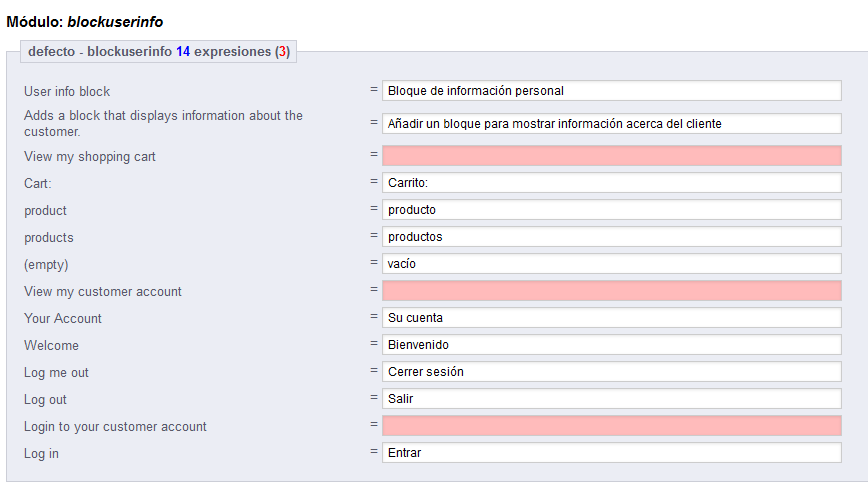Click the red missing-expressions count '3'
Image resolution: width=868 pixels, height=497 pixels.
[x=283, y=52]
